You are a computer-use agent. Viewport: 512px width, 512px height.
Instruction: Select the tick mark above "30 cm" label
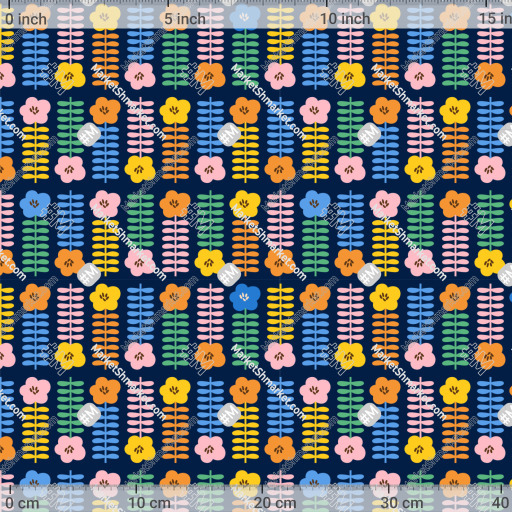388,489
